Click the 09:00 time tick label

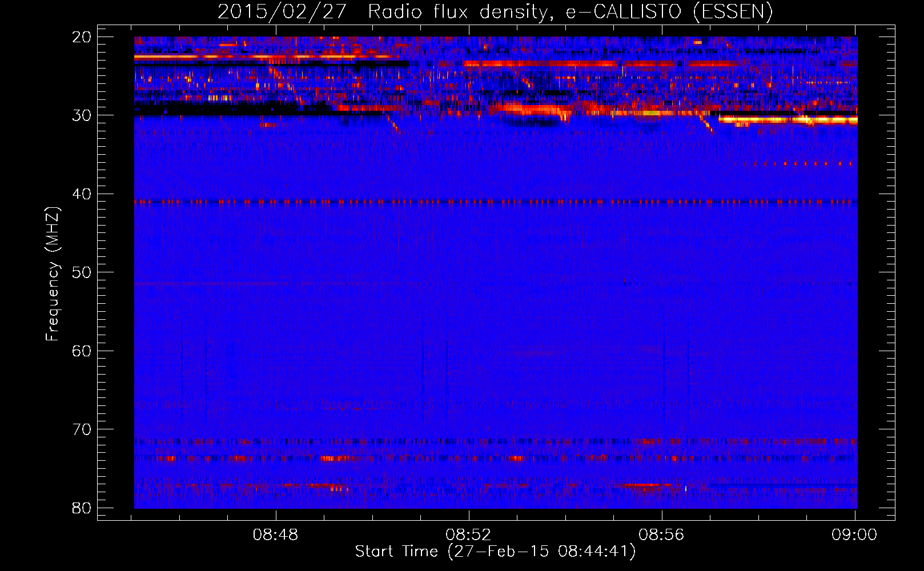(x=854, y=535)
